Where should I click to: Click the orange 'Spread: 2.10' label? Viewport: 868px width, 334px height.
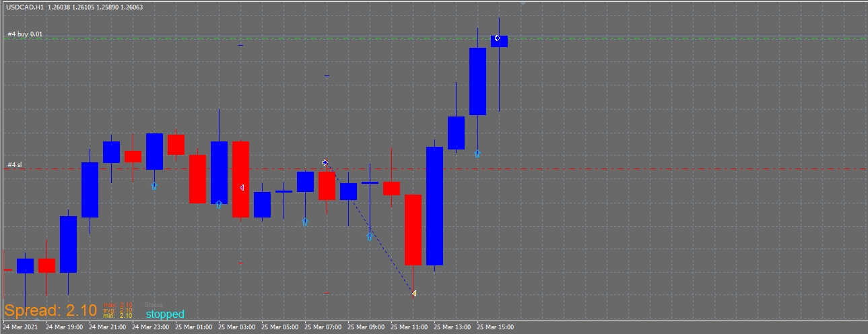51,310
